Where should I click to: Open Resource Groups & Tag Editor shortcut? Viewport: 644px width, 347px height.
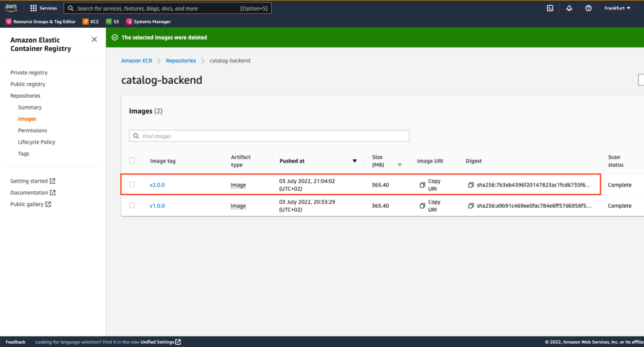(x=41, y=21)
